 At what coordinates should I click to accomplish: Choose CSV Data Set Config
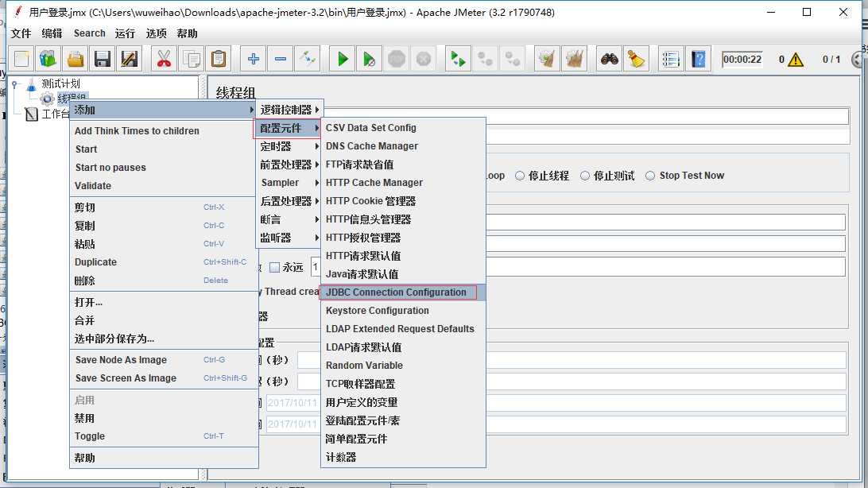click(x=403, y=128)
